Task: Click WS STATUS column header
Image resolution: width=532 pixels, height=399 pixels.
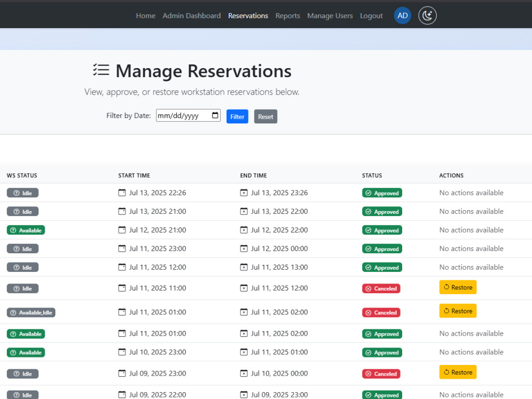Action: pyautogui.click(x=22, y=176)
